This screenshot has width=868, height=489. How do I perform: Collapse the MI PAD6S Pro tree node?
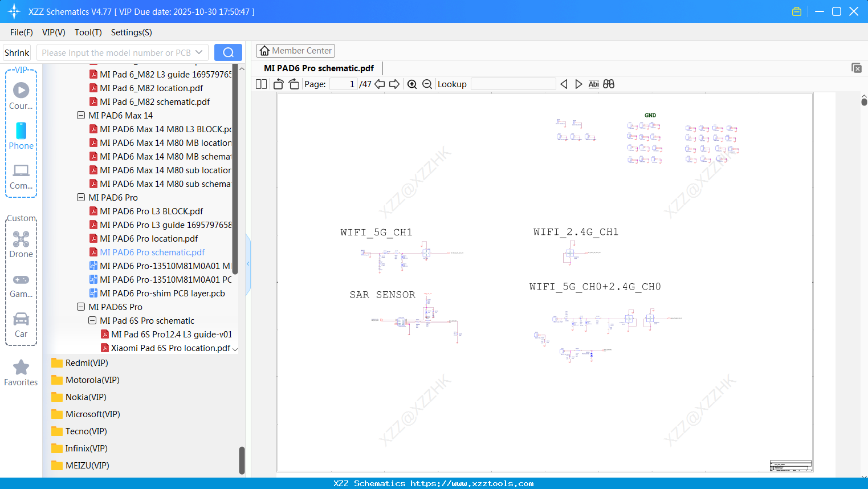click(81, 307)
